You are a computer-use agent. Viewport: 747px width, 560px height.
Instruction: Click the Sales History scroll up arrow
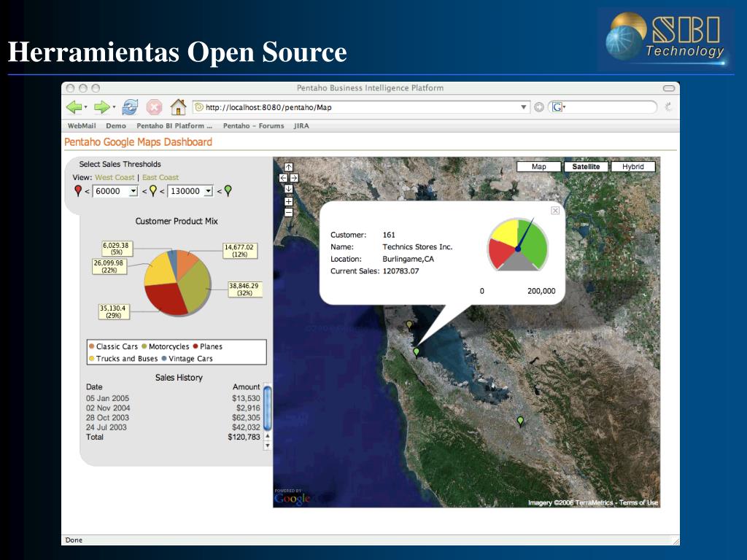pos(267,436)
